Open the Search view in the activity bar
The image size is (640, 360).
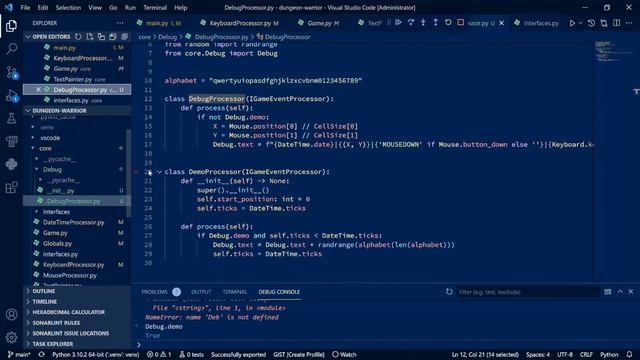pos(11,49)
